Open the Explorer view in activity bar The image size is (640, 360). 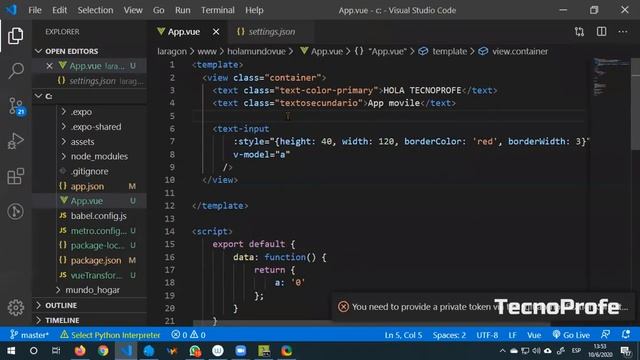pyautogui.click(x=16, y=36)
